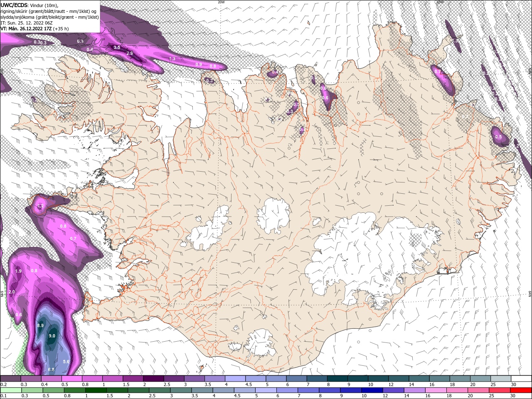This screenshot has width=532, height=399.
Task: Pick the white swatch after 30 on upper scale
Action: pyautogui.click(x=520, y=379)
